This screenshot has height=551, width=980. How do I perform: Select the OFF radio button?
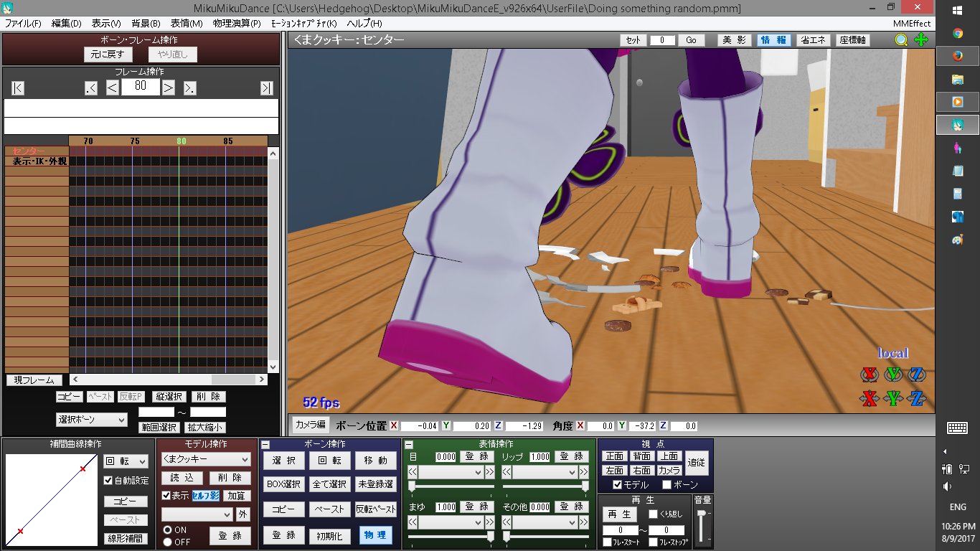point(168,542)
